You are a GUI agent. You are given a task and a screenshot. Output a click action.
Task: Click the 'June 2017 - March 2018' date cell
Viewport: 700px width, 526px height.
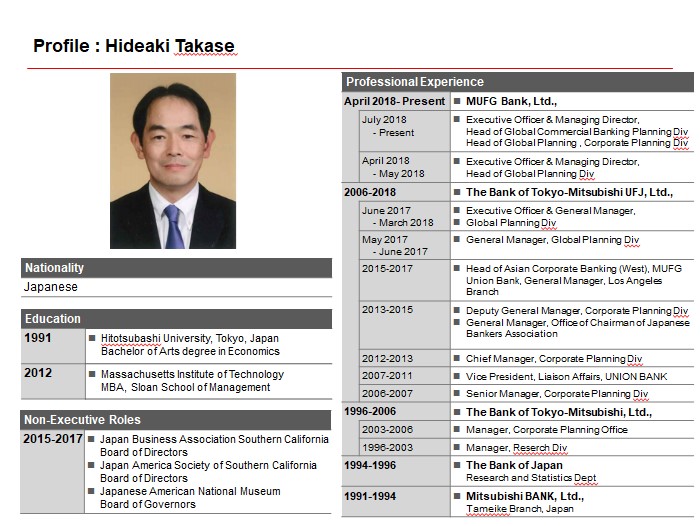404,217
